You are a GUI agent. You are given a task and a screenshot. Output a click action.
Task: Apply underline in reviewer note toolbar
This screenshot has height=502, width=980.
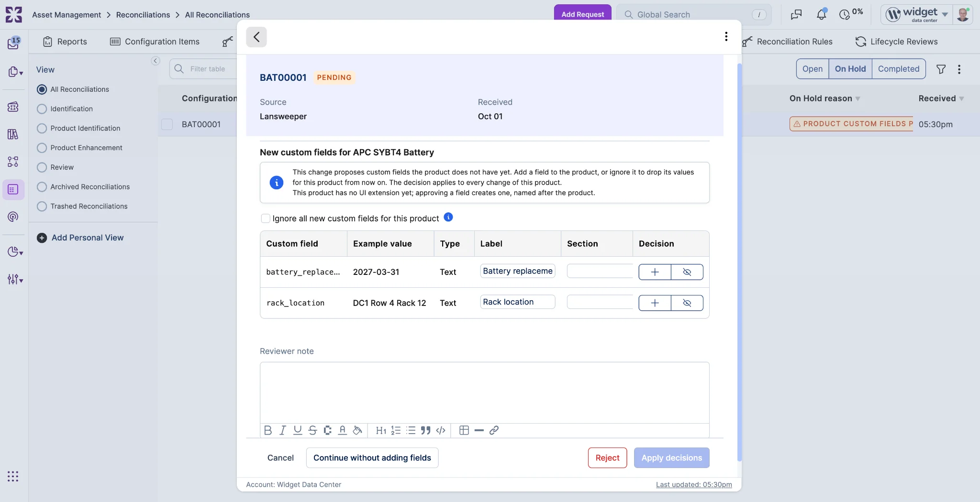tap(298, 430)
